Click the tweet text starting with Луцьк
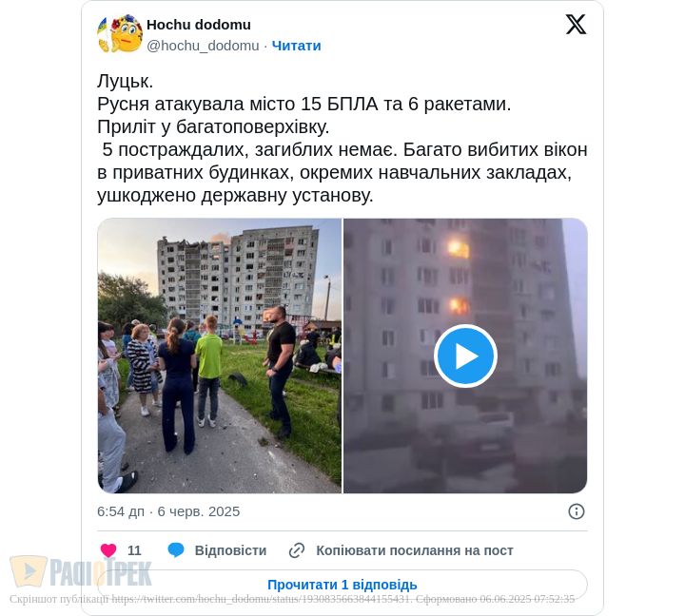 pos(342,139)
